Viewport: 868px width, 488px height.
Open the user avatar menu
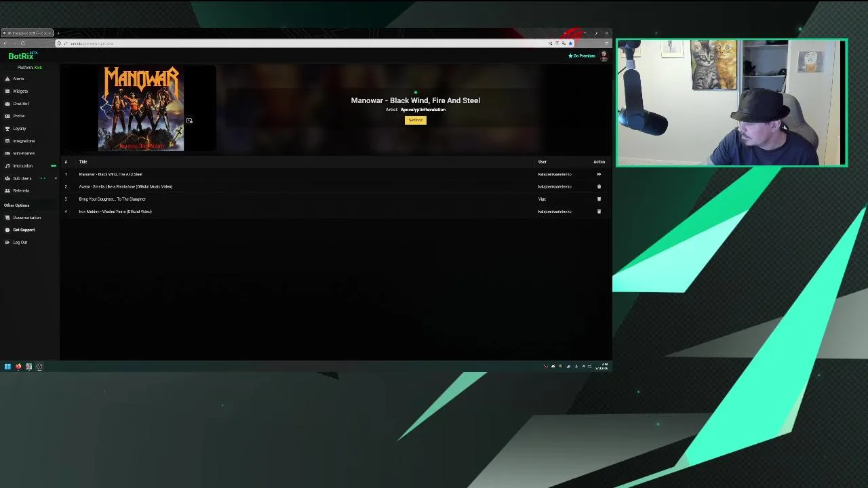coord(604,56)
